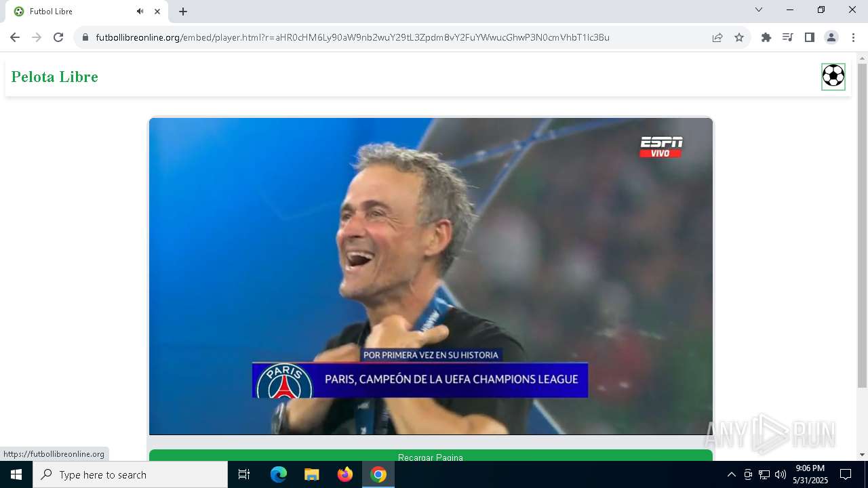This screenshot has width=868, height=488.
Task: Click the scrollbar up arrow
Action: 862,58
